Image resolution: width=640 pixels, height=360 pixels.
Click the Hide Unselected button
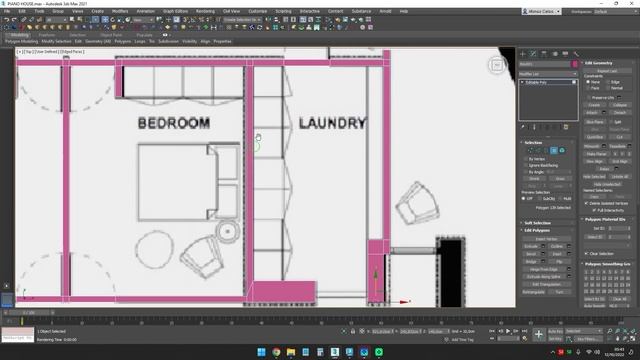(x=607, y=184)
